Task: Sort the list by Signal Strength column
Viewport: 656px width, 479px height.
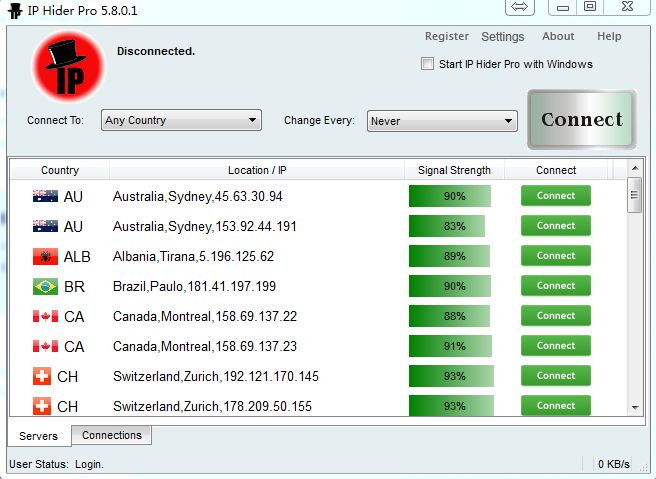Action: click(x=454, y=170)
